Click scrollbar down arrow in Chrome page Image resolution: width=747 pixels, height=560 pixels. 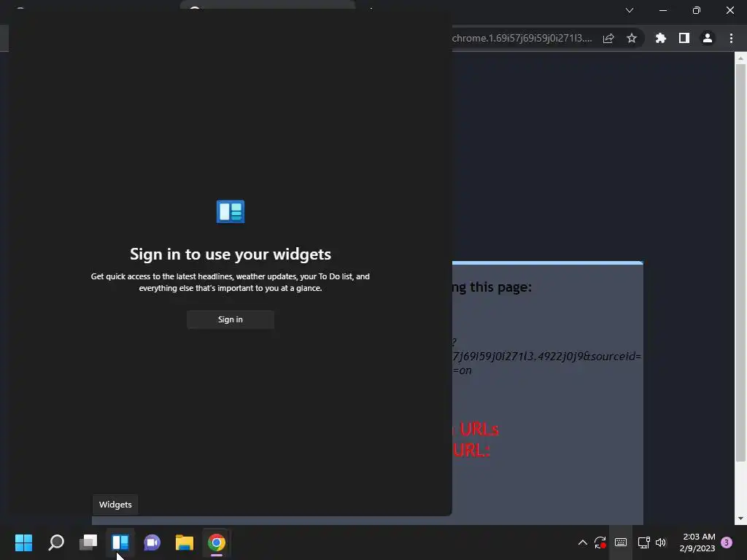pyautogui.click(x=740, y=518)
